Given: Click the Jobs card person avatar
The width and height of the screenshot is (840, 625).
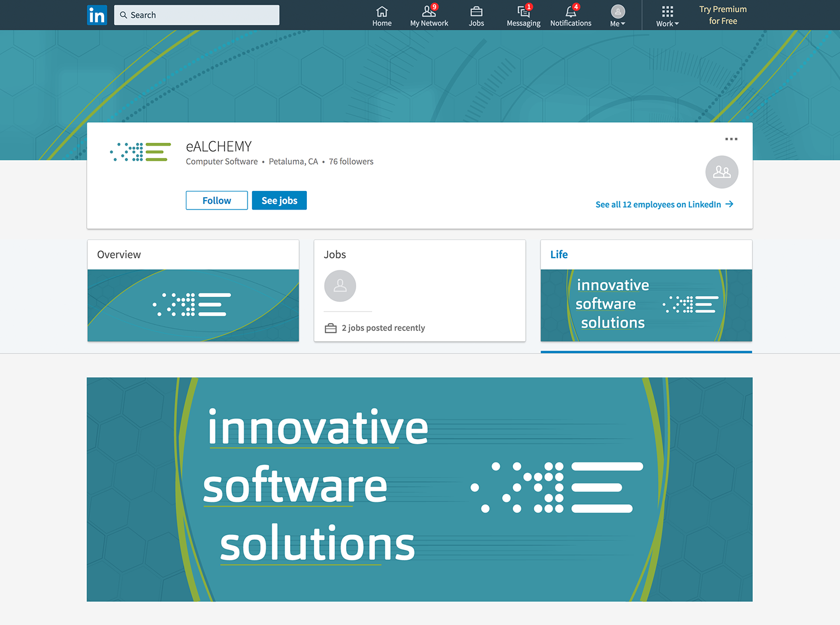Looking at the screenshot, I should (x=340, y=286).
